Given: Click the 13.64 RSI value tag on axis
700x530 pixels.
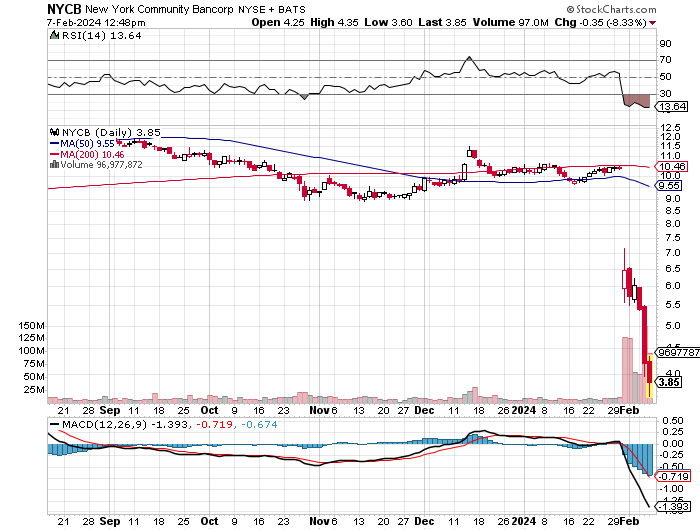Looking at the screenshot, I should point(672,106).
